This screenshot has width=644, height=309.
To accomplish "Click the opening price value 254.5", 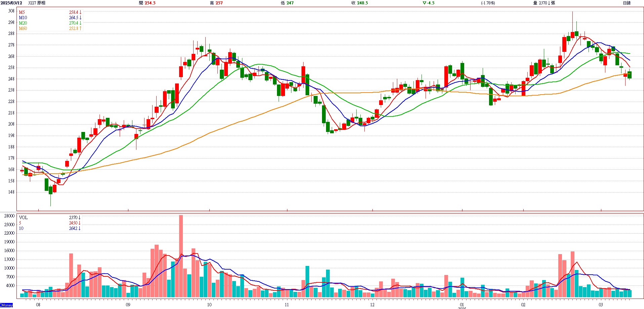I will 150,3.
